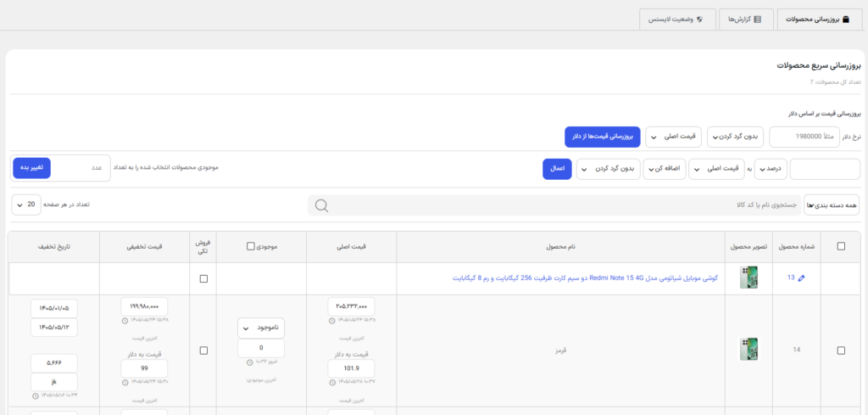Click original price field 205,232,000
The image size is (868, 415).
pyautogui.click(x=351, y=306)
